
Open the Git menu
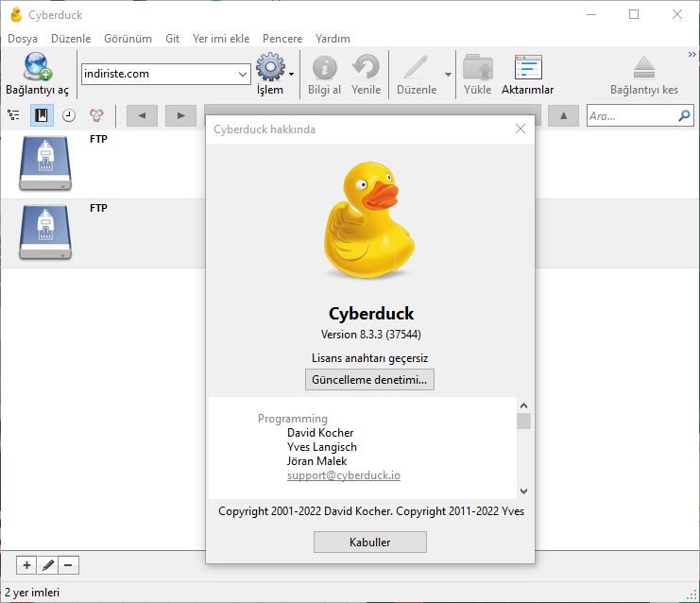coord(172,39)
